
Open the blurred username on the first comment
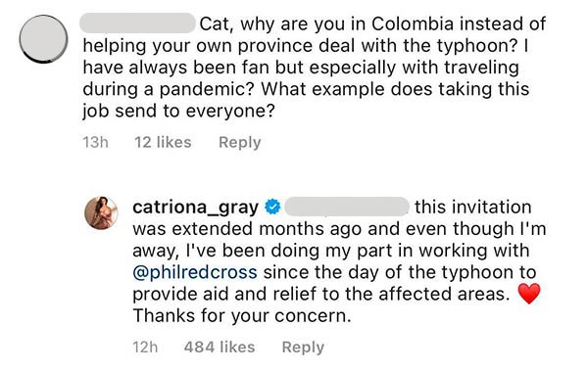138,23
